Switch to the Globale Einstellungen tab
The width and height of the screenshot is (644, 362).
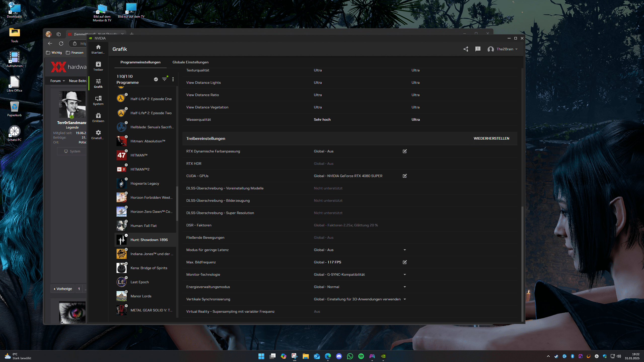point(190,62)
